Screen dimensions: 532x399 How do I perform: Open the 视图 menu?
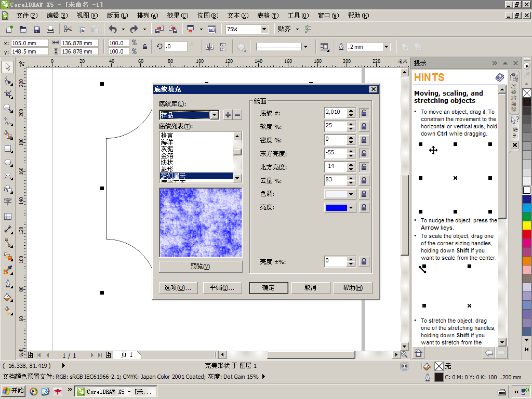[87, 16]
